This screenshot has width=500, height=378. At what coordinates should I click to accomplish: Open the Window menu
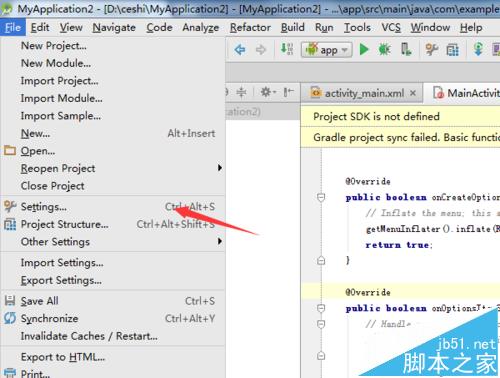click(x=430, y=27)
